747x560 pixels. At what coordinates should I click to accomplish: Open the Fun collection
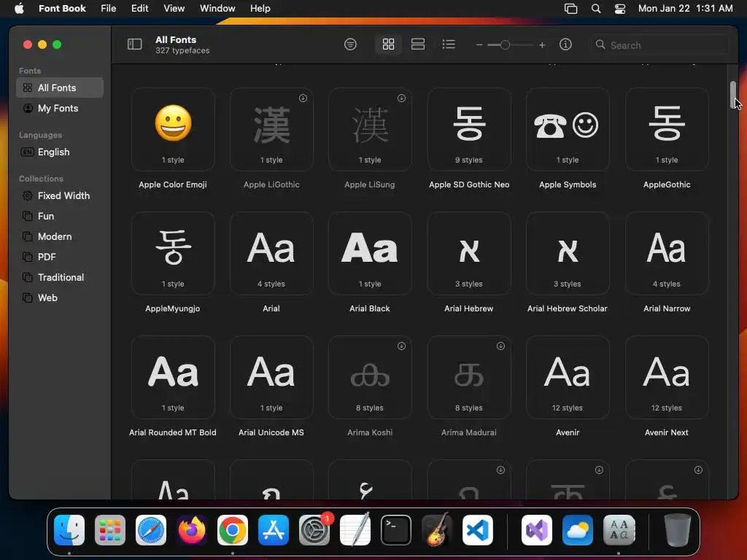60,216
